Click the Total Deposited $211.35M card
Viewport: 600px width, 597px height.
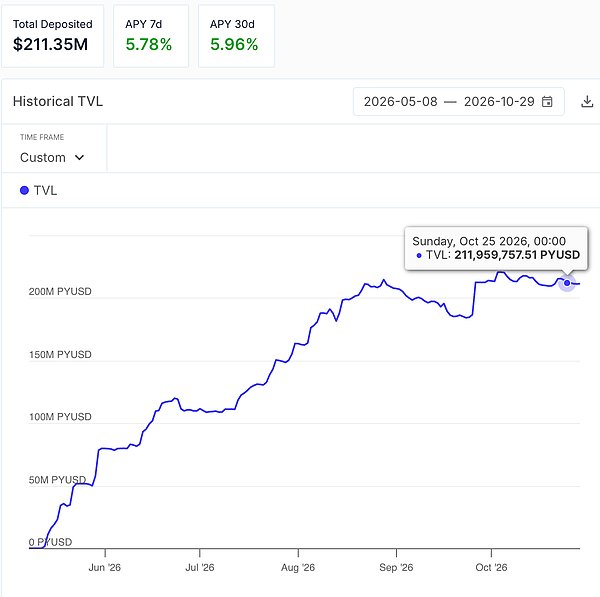[52, 36]
